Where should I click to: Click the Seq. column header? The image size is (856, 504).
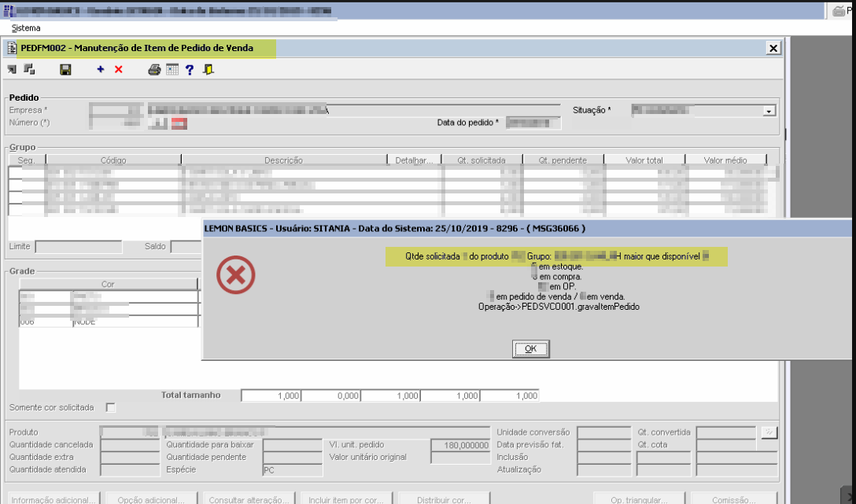(26, 160)
